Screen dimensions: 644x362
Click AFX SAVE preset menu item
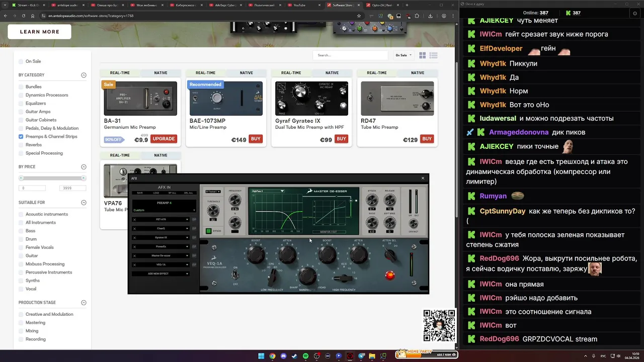click(140, 193)
